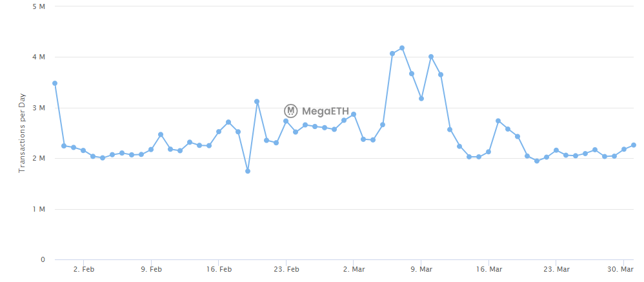Click the "2. Feb" x-axis label
Viewport: 644px width, 282px height.
(x=84, y=269)
